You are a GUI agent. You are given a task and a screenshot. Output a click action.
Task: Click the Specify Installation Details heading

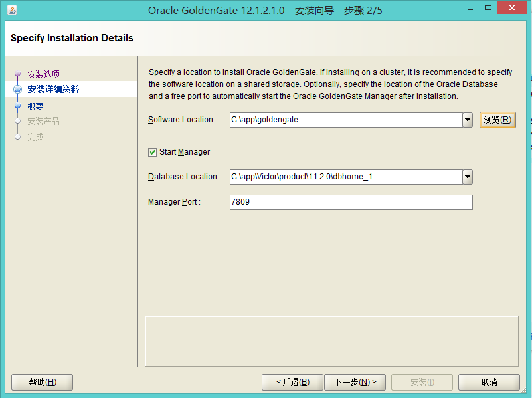coord(72,38)
